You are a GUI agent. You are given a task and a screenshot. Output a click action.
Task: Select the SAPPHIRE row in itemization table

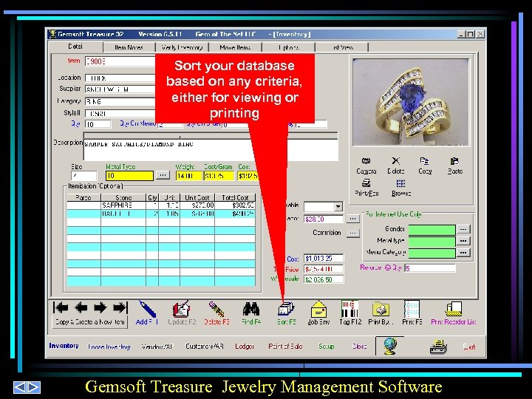(x=161, y=205)
